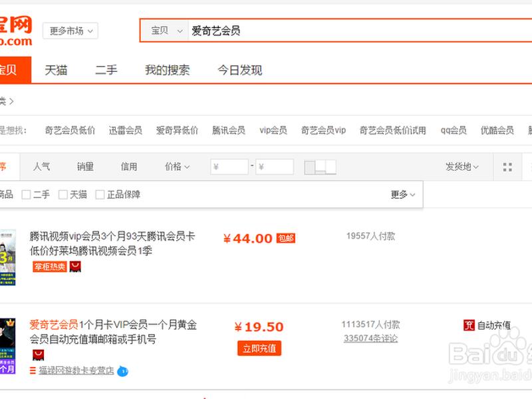Open the 宝贝 search type dropdown
The height and width of the screenshot is (399, 532).
click(x=165, y=31)
